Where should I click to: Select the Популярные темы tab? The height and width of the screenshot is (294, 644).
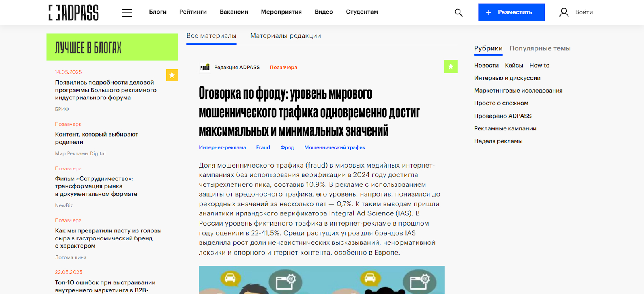[540, 48]
